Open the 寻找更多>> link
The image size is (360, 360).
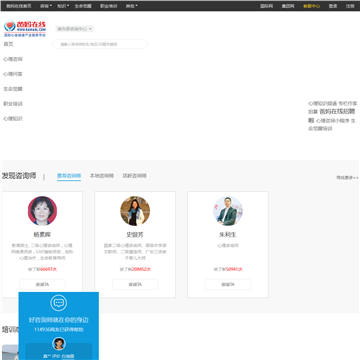pos(347,178)
